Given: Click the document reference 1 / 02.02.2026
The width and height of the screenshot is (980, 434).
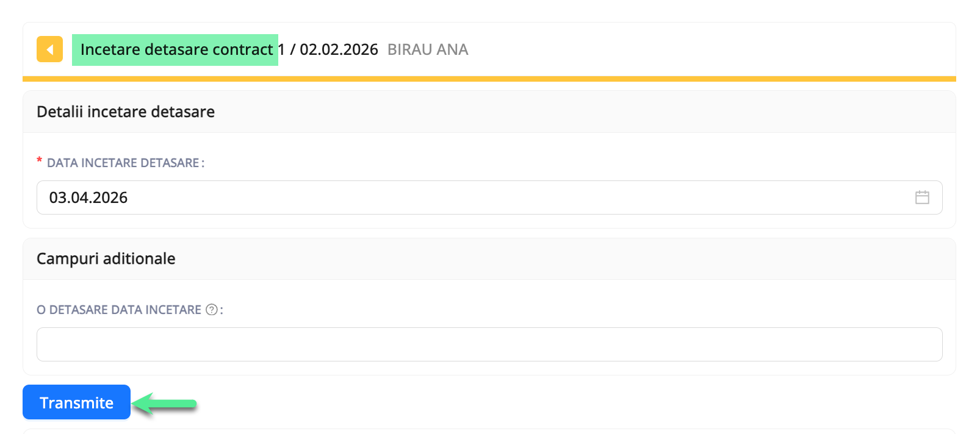Looking at the screenshot, I should tap(328, 49).
